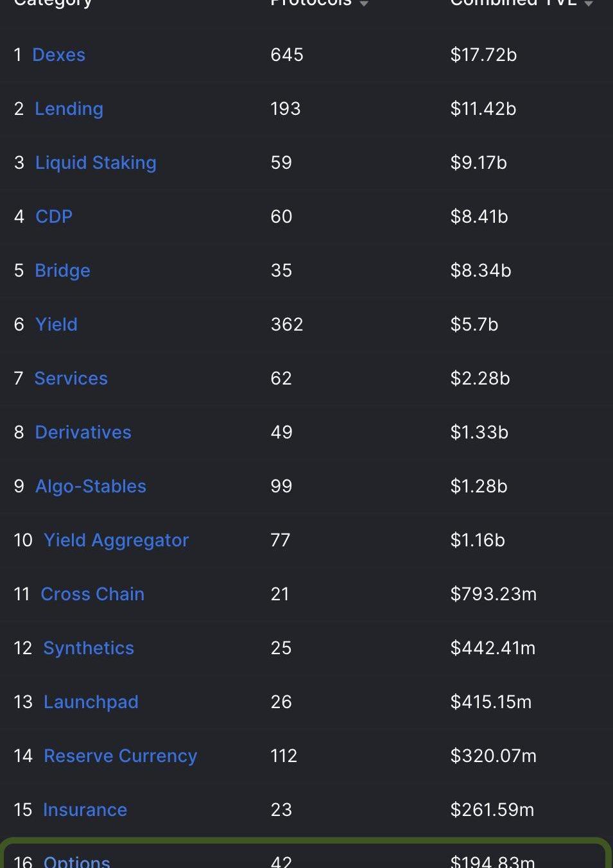Sort by the Protocols column arrow
Screen dimensions: 613x868
click(x=364, y=3)
